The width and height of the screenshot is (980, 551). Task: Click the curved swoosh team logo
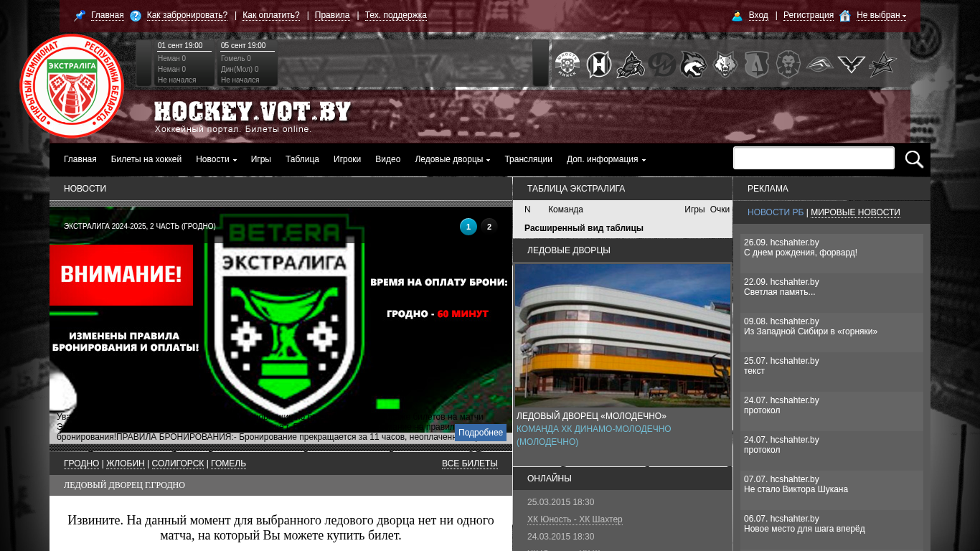pos(820,65)
